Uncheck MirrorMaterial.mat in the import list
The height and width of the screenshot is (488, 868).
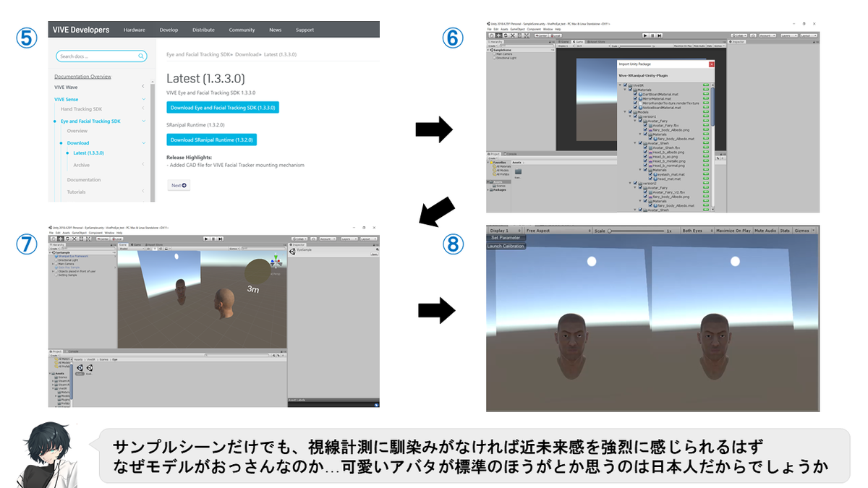[636, 98]
